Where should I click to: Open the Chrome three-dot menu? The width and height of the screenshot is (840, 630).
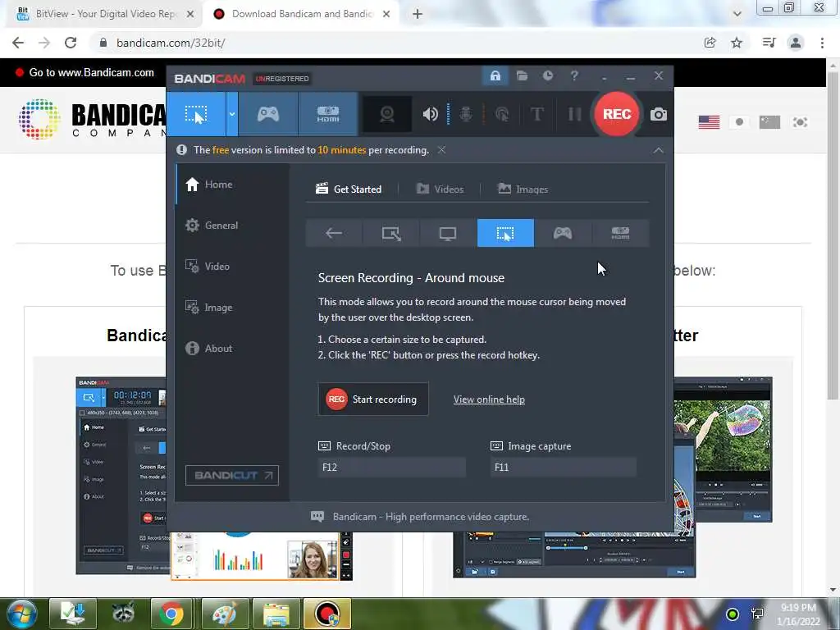click(822, 43)
